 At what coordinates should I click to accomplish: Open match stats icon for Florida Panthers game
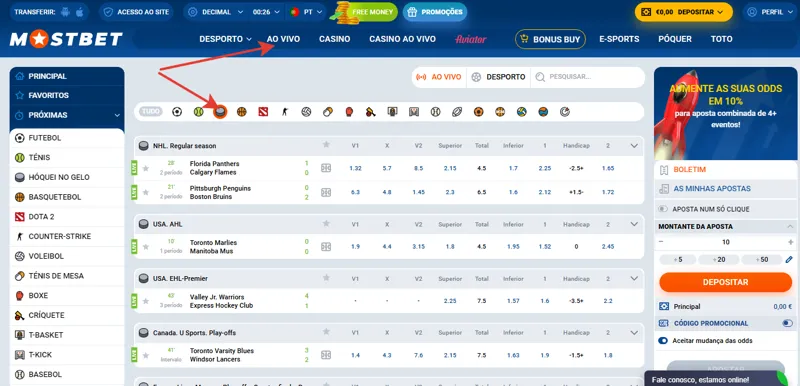(326, 168)
